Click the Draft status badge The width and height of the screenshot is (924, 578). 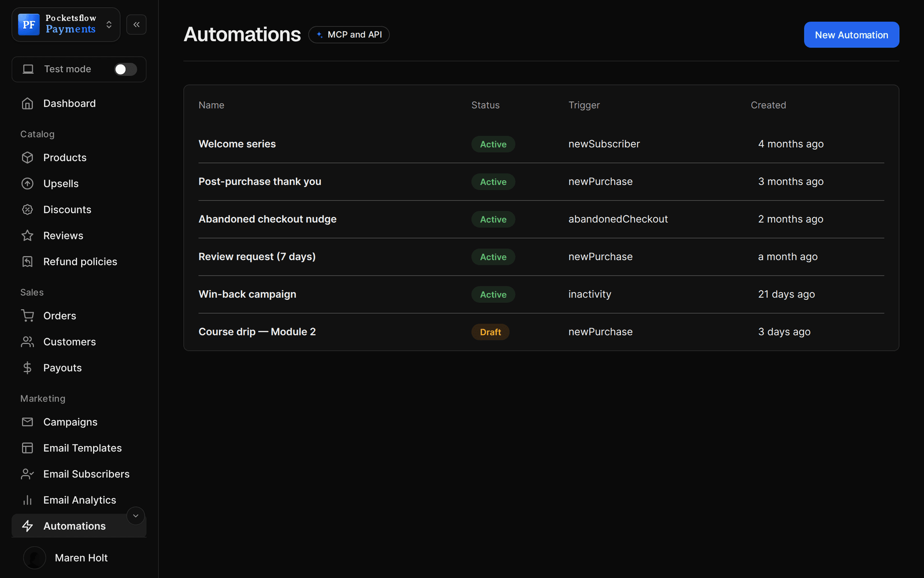tap(490, 332)
